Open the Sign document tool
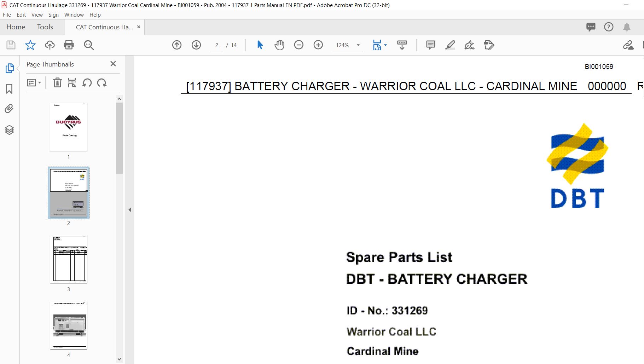This screenshot has width=644, height=364. [x=470, y=45]
